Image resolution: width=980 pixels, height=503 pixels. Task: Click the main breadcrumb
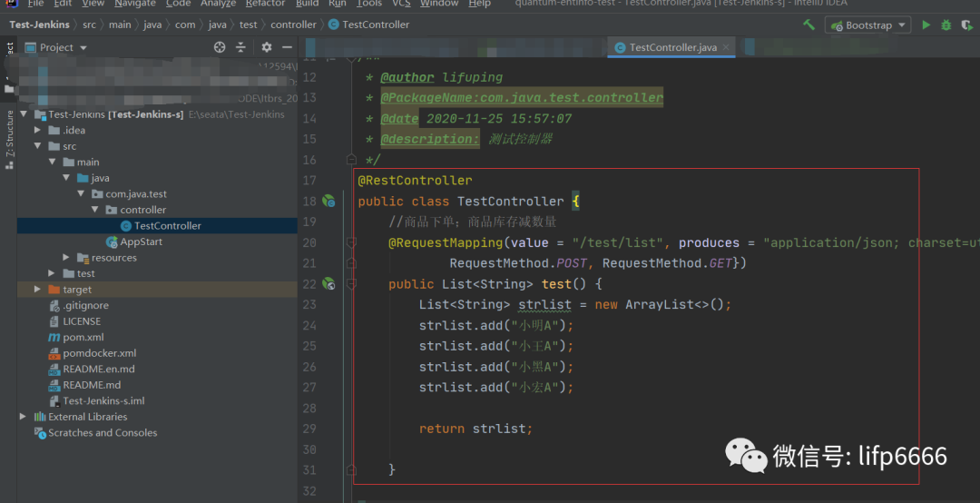[x=120, y=25]
